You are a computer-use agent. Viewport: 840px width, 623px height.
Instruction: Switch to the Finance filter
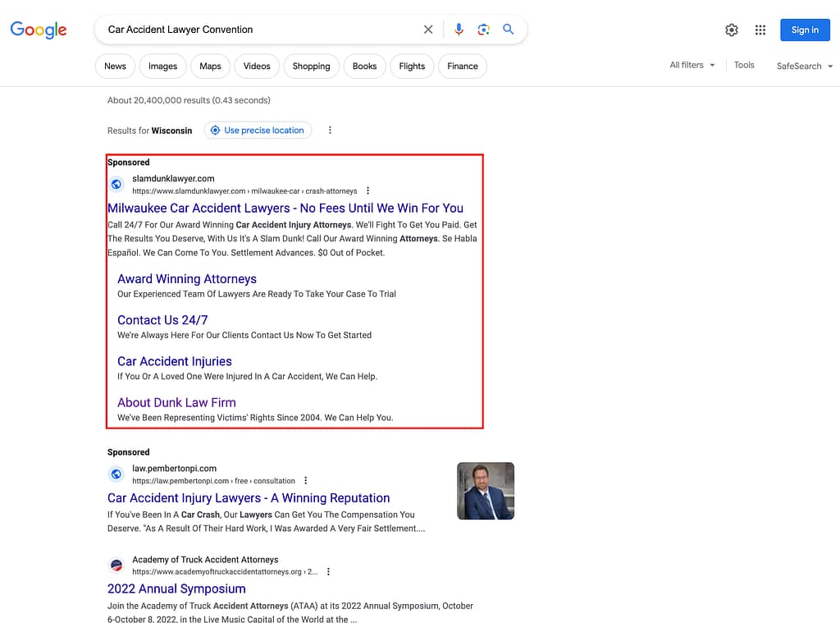coord(463,66)
